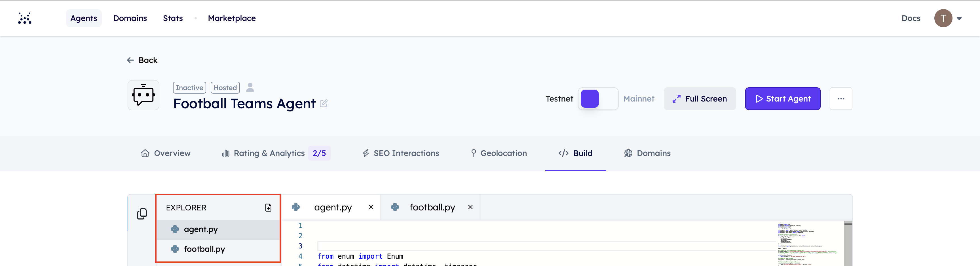Switch to SEO Interactions tab
The image size is (980, 266).
coord(401,153)
